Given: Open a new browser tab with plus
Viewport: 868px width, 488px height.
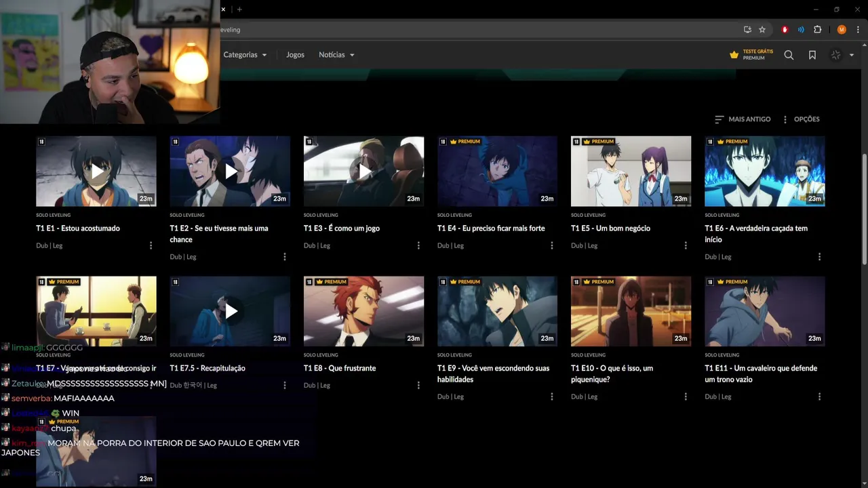Looking at the screenshot, I should (239, 9).
